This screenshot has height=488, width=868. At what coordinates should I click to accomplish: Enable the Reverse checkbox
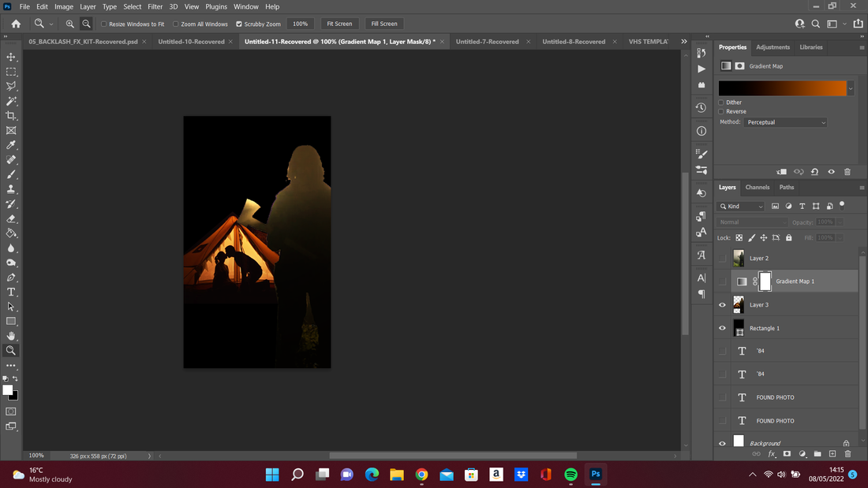pyautogui.click(x=721, y=111)
